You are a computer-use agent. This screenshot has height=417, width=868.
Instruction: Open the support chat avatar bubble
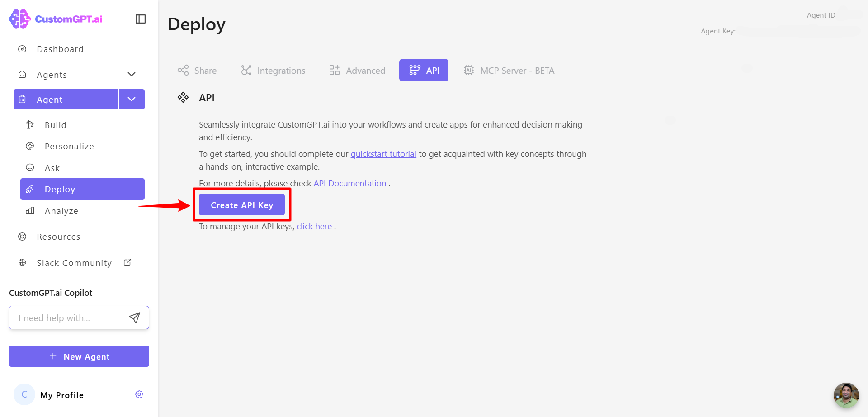tap(846, 395)
